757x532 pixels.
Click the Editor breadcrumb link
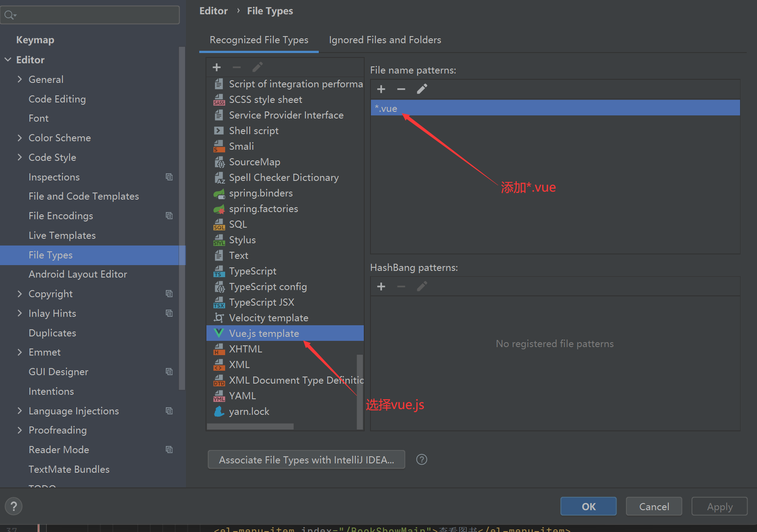pyautogui.click(x=214, y=11)
